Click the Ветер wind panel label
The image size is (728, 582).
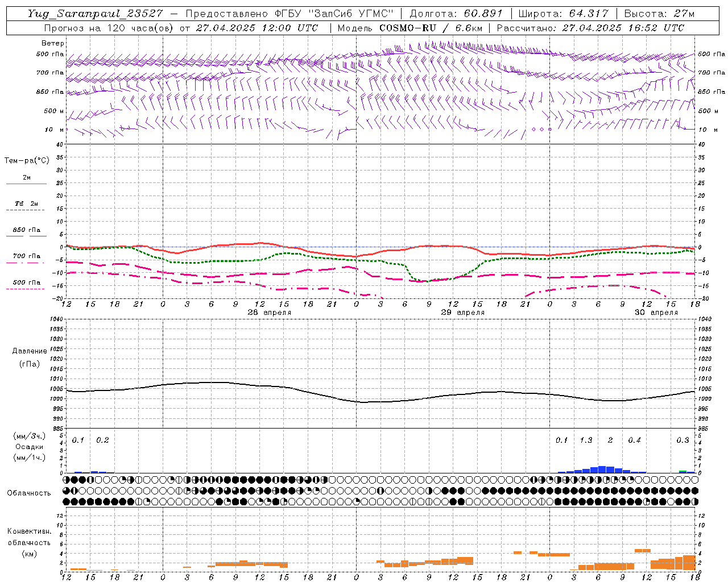click(53, 43)
